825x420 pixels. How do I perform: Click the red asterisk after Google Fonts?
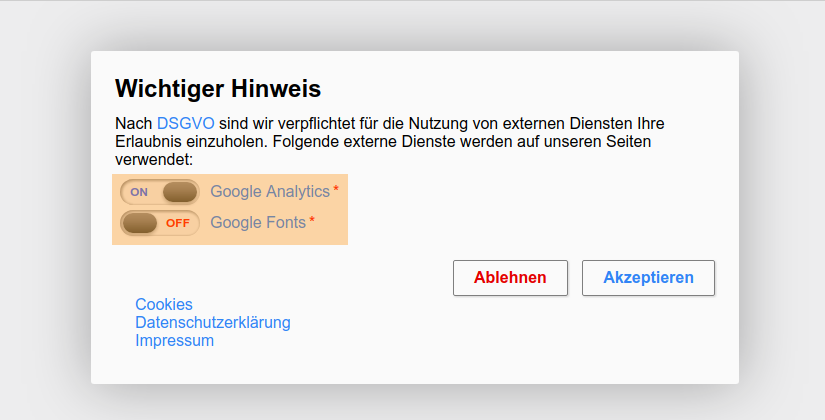(312, 221)
